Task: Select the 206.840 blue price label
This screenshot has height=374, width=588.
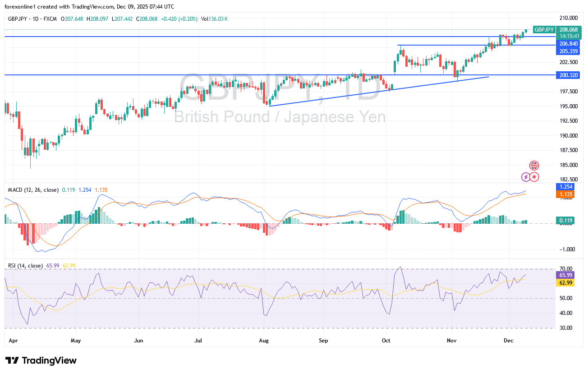Action: 568,43
